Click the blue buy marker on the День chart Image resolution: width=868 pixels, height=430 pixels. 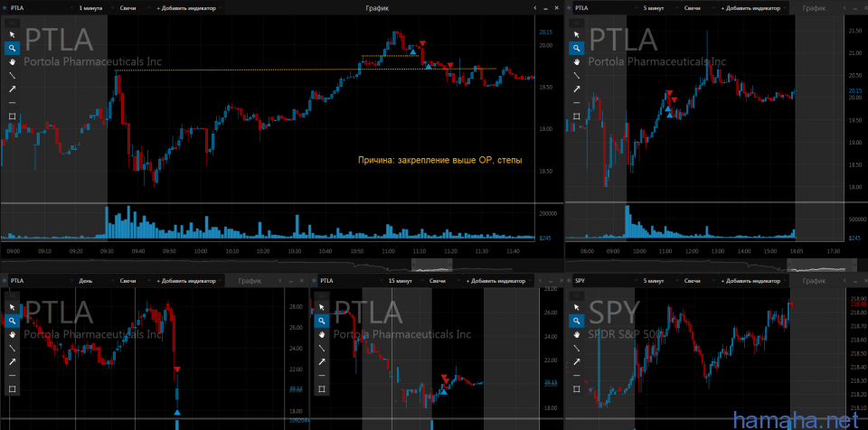point(176,412)
